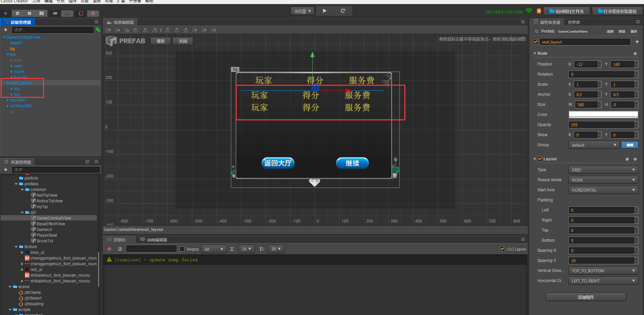
Task: Enable the Regex checkbox
Action: (x=182, y=249)
